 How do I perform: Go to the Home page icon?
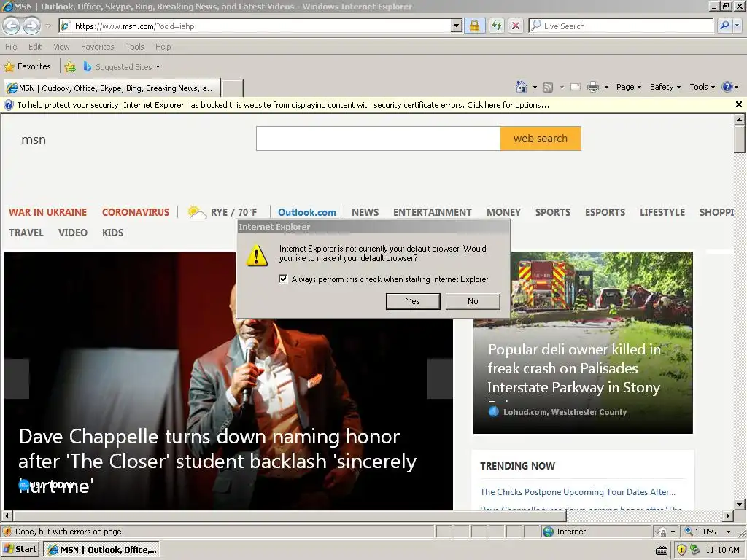[522, 87]
